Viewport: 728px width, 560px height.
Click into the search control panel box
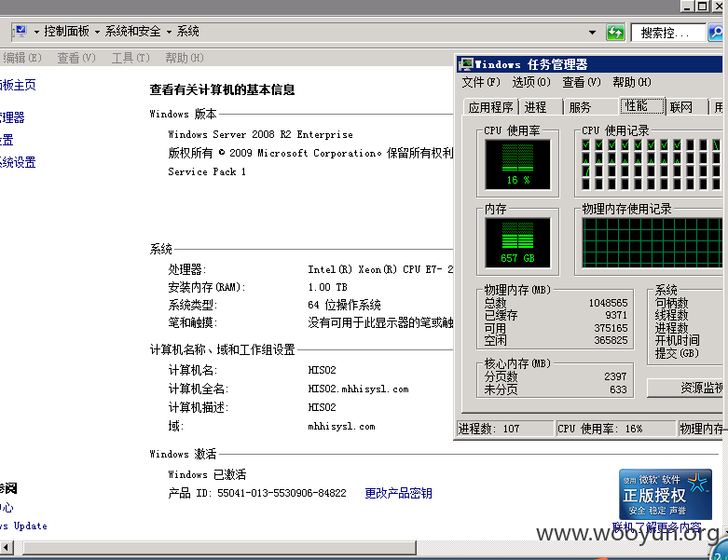pos(668,33)
